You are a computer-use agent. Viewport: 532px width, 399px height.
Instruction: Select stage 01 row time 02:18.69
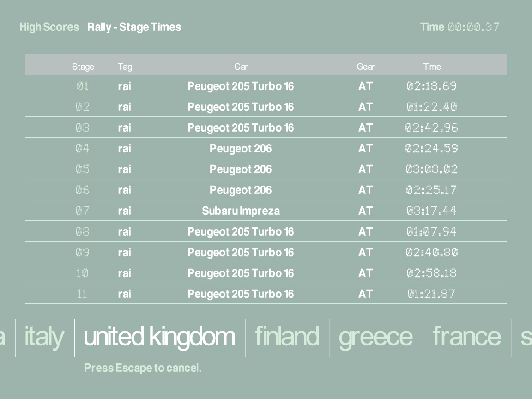pyautogui.click(x=431, y=86)
